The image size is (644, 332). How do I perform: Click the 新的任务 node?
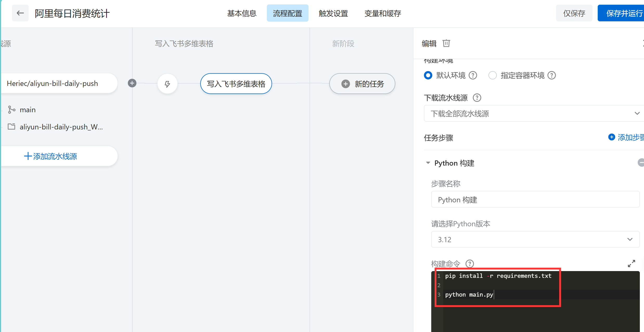(362, 84)
